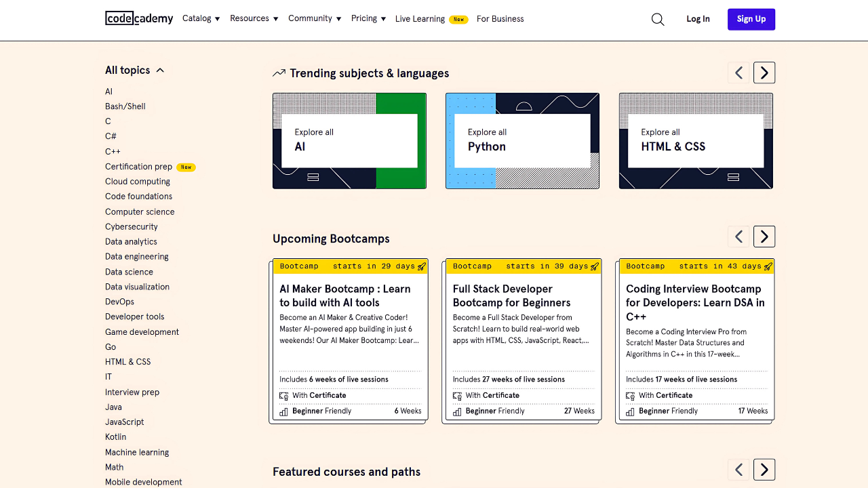The image size is (868, 488).
Task: Open Explore all Python card
Action: tap(522, 141)
